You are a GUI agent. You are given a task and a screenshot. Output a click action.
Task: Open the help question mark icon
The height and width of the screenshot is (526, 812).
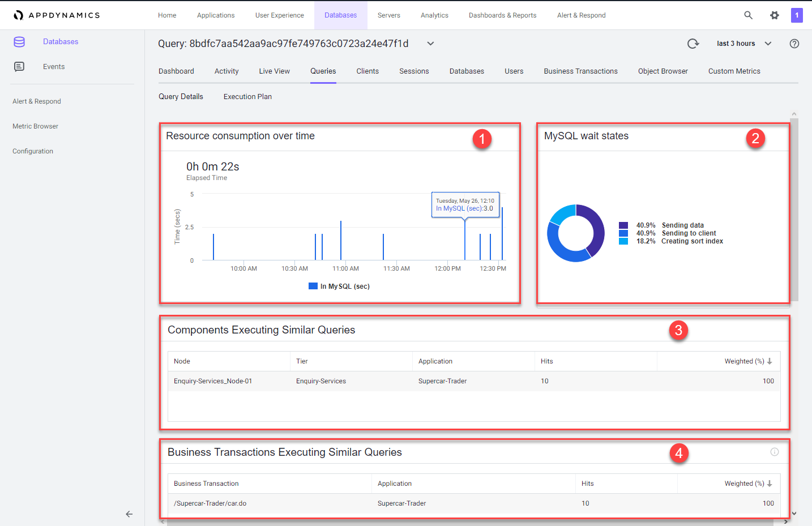point(794,44)
